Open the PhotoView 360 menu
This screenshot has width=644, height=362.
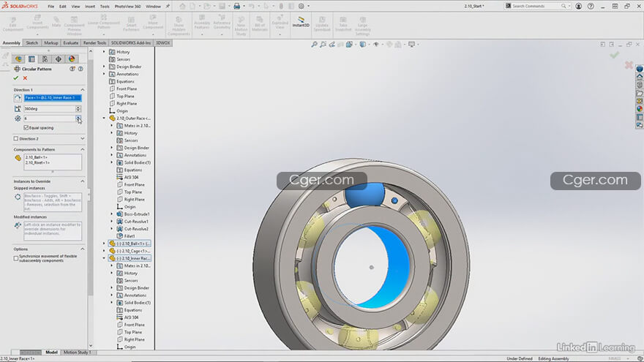pyautogui.click(x=128, y=7)
